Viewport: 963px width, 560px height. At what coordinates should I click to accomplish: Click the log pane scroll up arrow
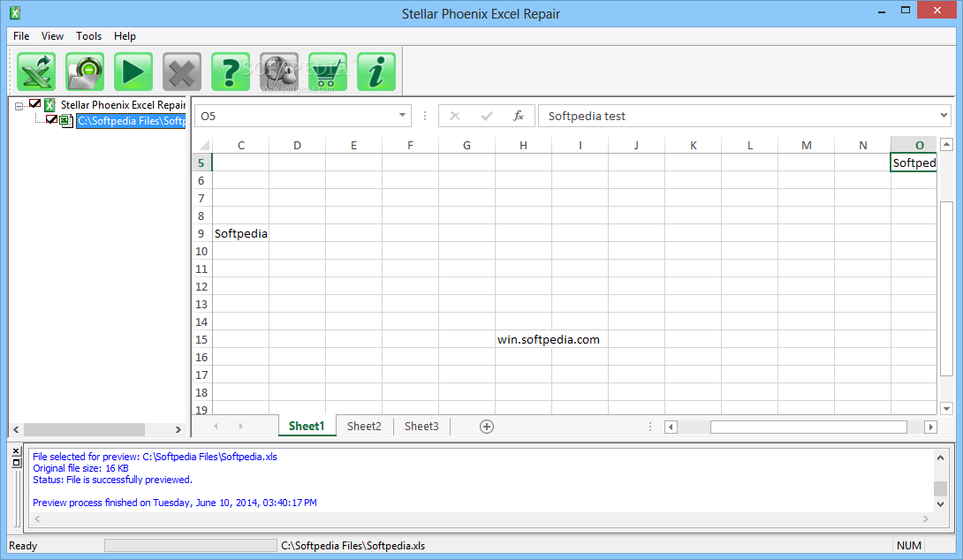click(x=940, y=458)
